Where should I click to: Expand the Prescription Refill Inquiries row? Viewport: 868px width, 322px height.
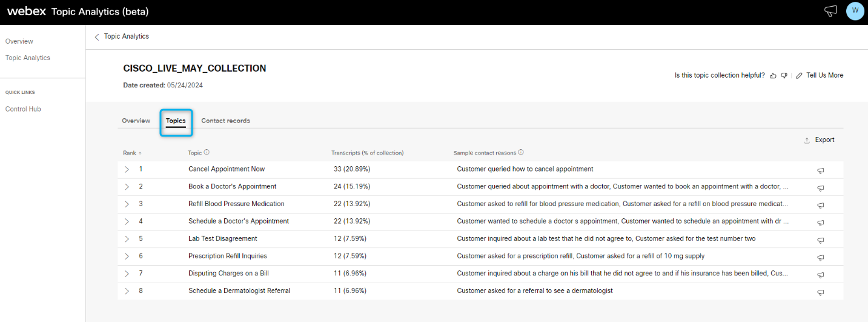(x=127, y=257)
